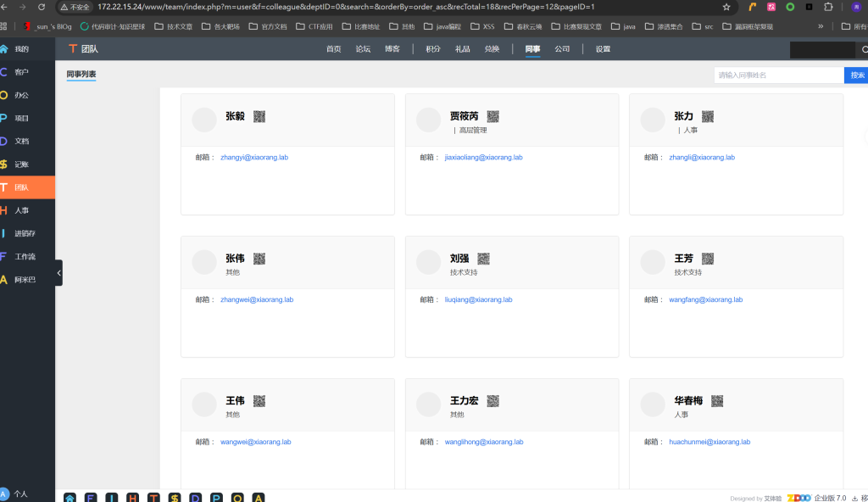868x502 pixels.
Task: Open the 设置 menu item
Action: coord(603,49)
